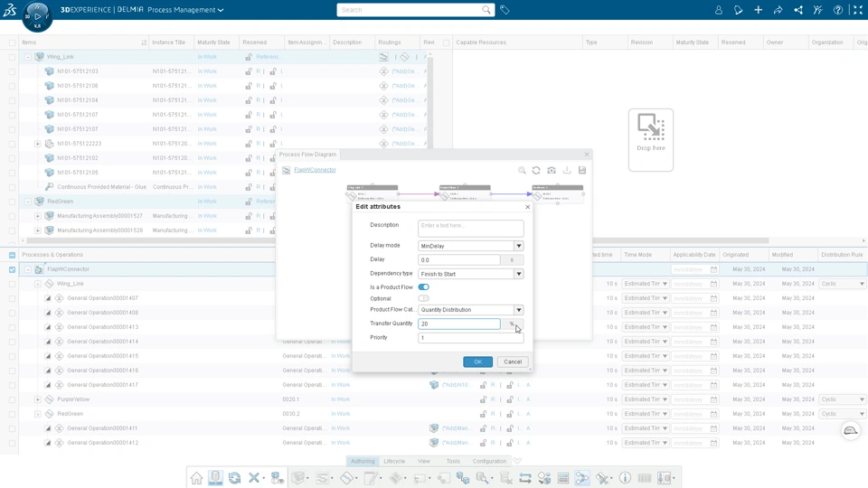Open the 3DEXPERIENCE compass

pyautogui.click(x=37, y=16)
